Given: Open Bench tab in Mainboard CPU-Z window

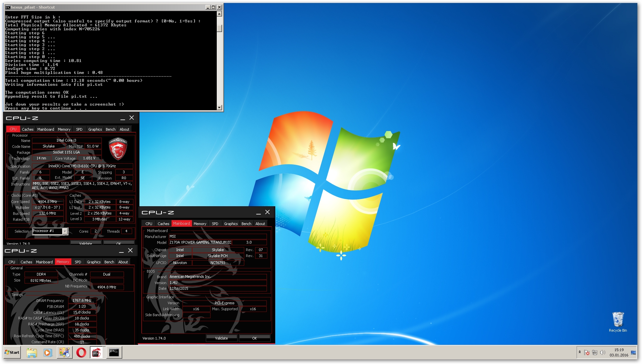Looking at the screenshot, I should tap(246, 224).
